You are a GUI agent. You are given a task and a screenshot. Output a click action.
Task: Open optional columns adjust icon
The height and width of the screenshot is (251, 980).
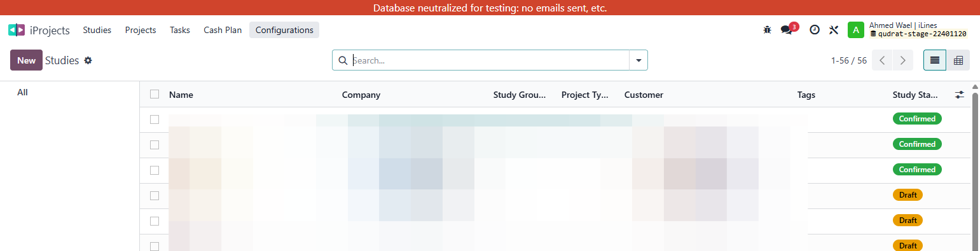(960, 95)
